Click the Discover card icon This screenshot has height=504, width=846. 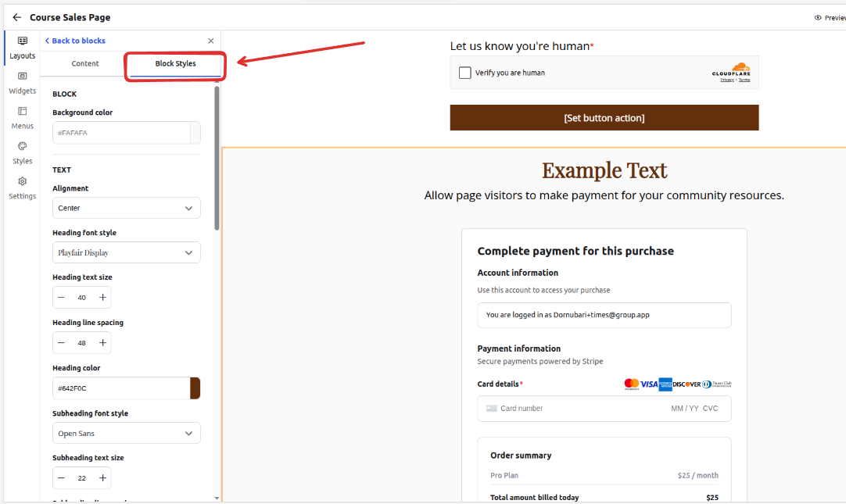(686, 384)
